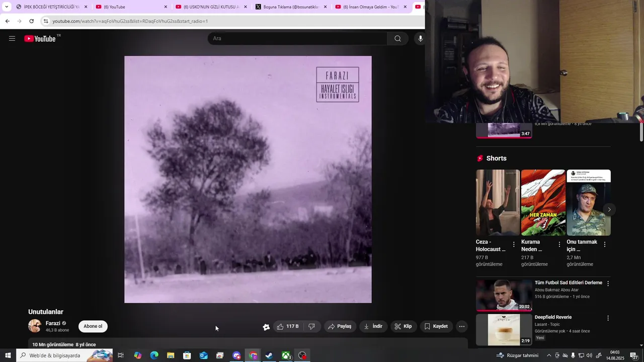Image resolution: width=644 pixels, height=362 pixels.
Task: Focus the Ara search field
Action: pos(297,39)
